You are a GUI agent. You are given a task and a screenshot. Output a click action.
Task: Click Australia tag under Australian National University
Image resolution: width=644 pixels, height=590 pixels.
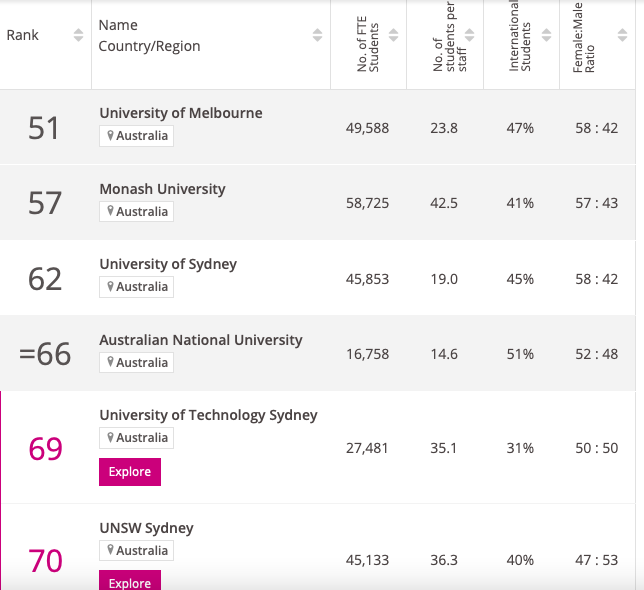[136, 363]
